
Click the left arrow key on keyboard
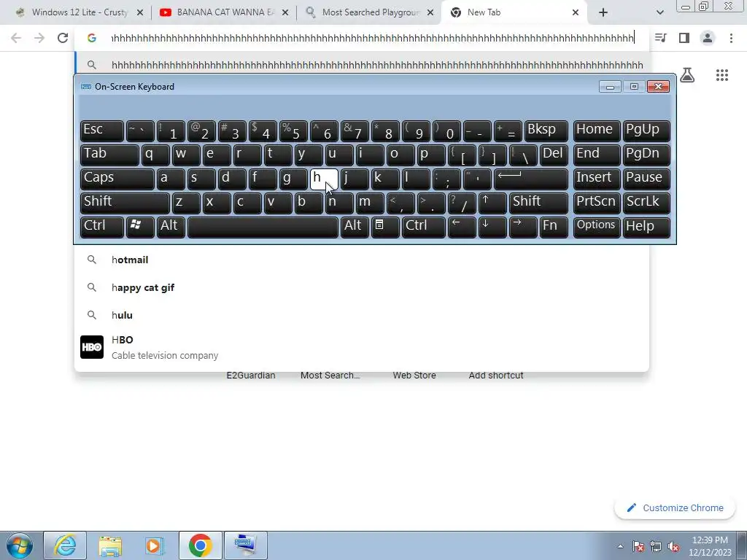click(462, 226)
